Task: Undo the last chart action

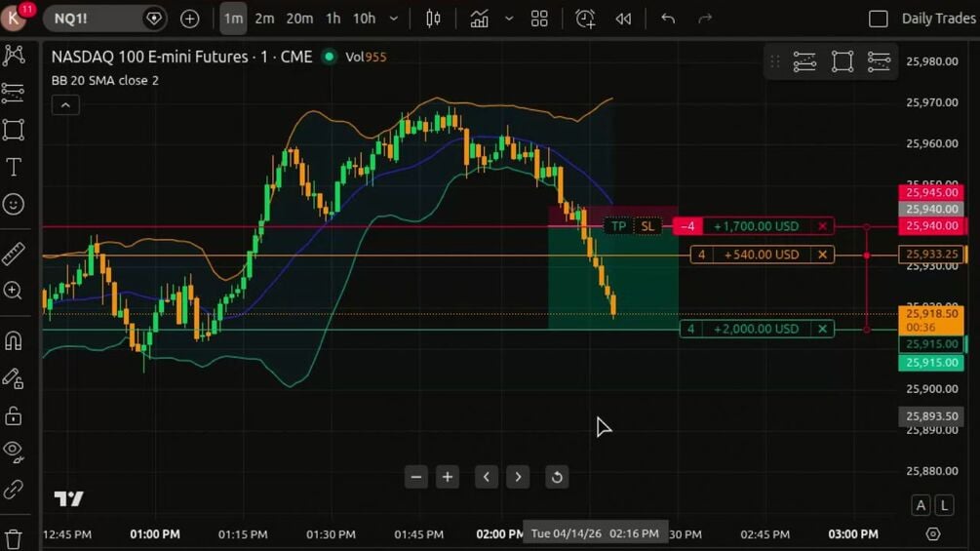Action: tap(668, 19)
